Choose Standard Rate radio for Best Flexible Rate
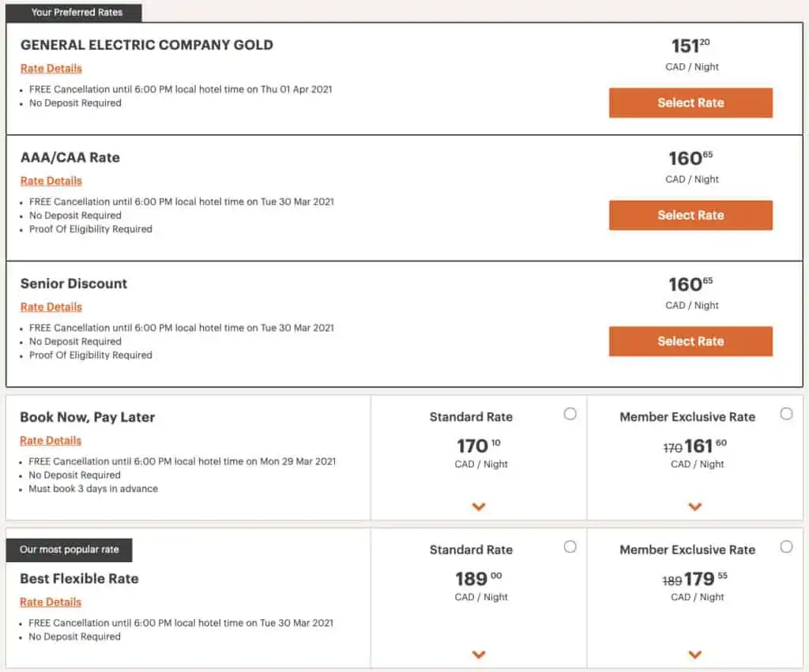This screenshot has height=672, width=809. point(570,546)
